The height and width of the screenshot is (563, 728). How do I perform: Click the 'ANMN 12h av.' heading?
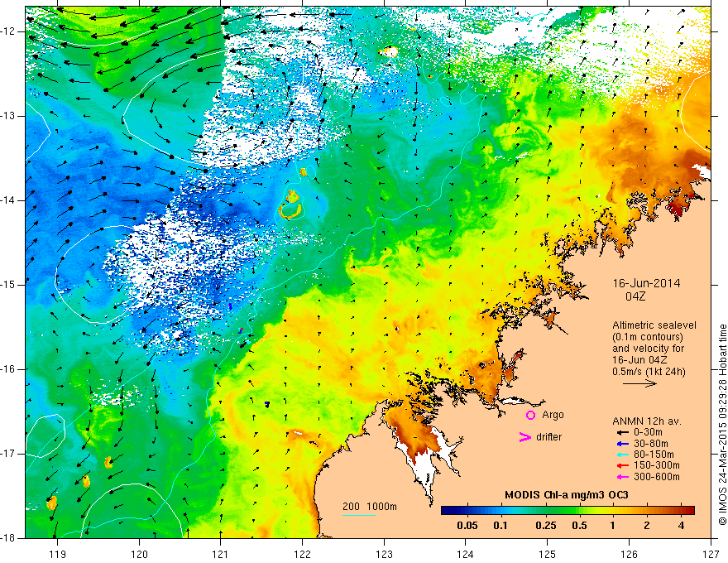647,421
